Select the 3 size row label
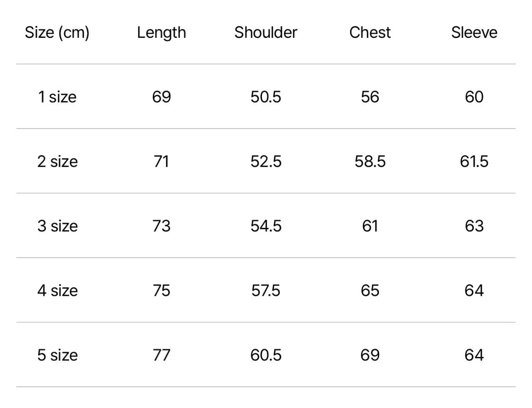The height and width of the screenshot is (408, 532). click(57, 226)
